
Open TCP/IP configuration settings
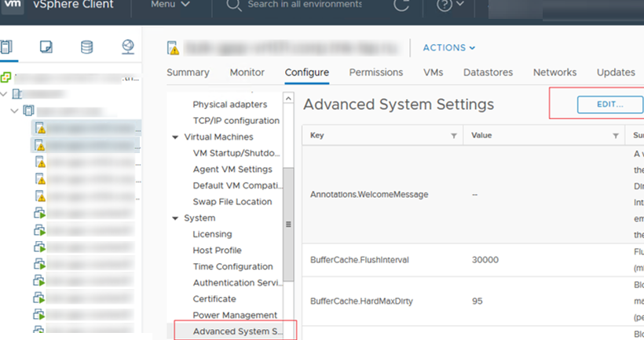236,121
